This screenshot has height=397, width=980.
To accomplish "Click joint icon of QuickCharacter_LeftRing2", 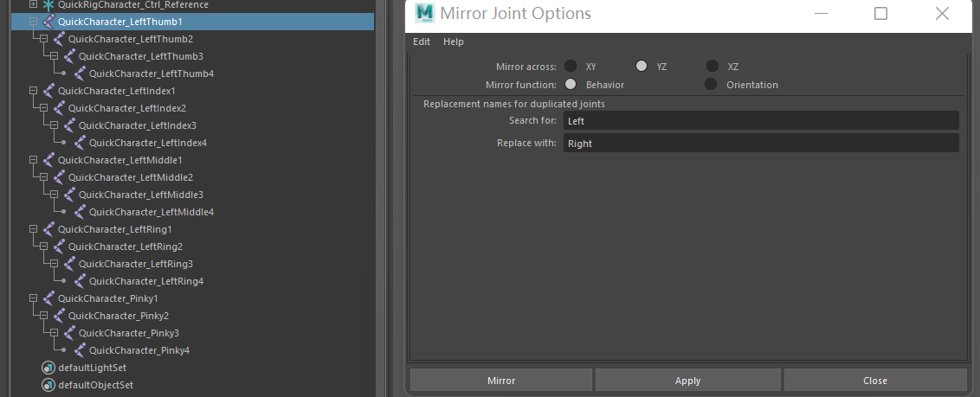I will click(x=59, y=247).
